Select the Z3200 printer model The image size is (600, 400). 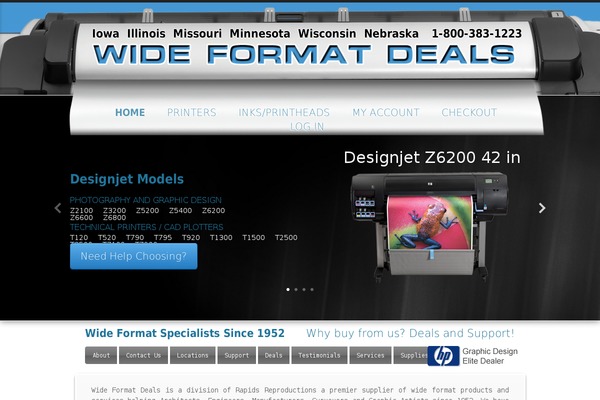(114, 211)
